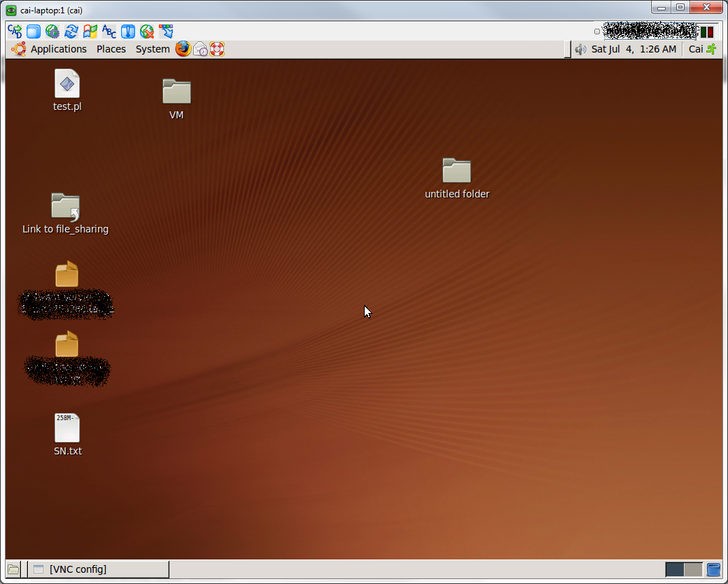Open the connection options globe-gear icon
This screenshot has width=728, height=584.
click(52, 32)
